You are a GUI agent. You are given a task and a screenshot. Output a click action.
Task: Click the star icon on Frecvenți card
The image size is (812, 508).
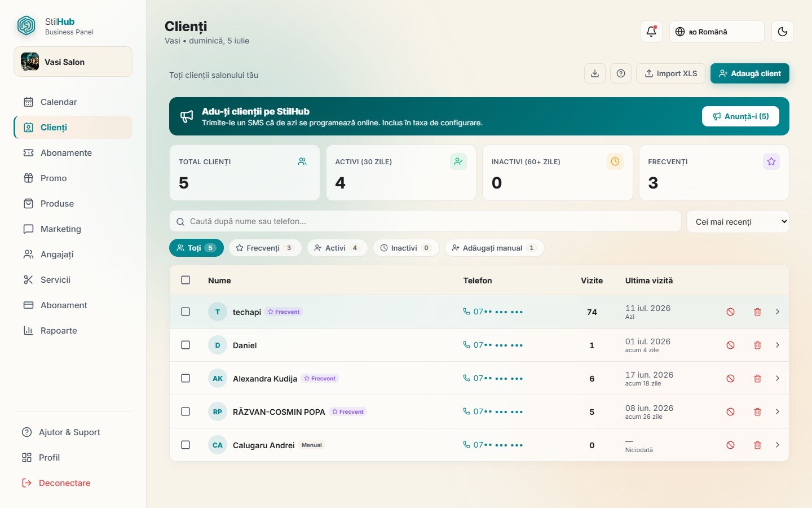click(x=771, y=161)
